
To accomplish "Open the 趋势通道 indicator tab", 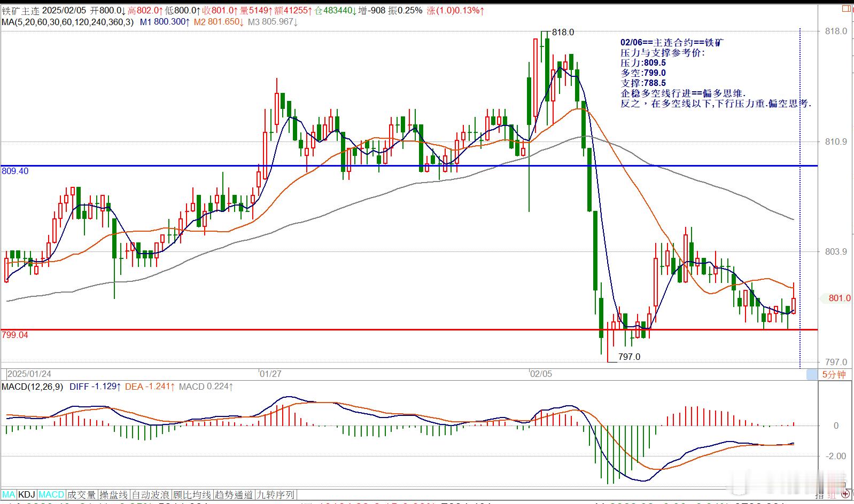I will 234,495.
